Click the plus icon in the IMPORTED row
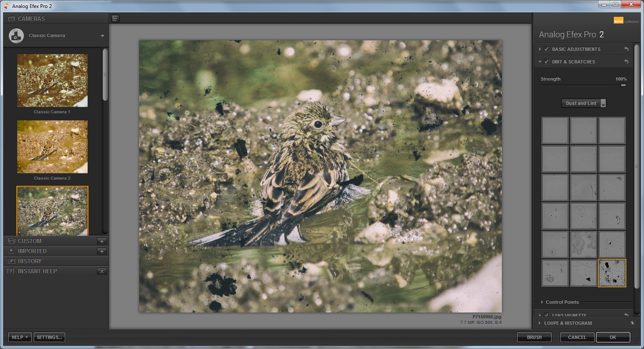This screenshot has width=644, height=349. 102,251
